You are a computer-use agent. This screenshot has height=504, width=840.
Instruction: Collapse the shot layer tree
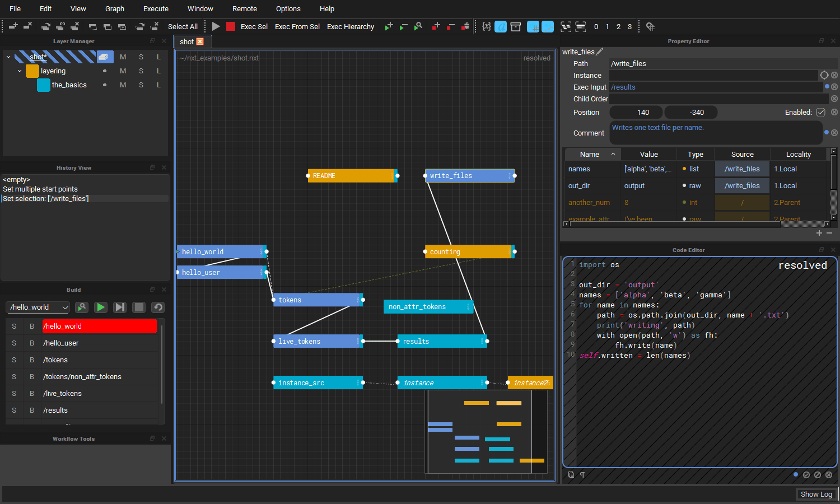coord(8,57)
